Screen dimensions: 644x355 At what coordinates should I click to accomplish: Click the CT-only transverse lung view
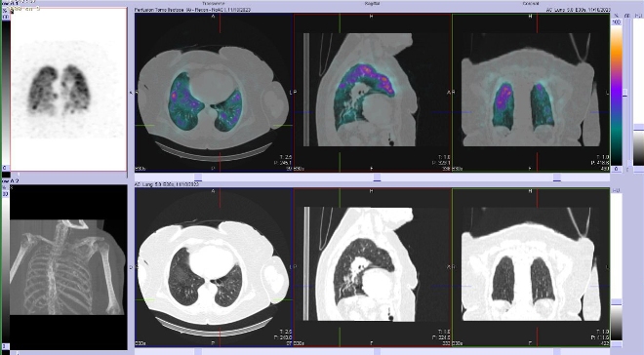click(214, 267)
